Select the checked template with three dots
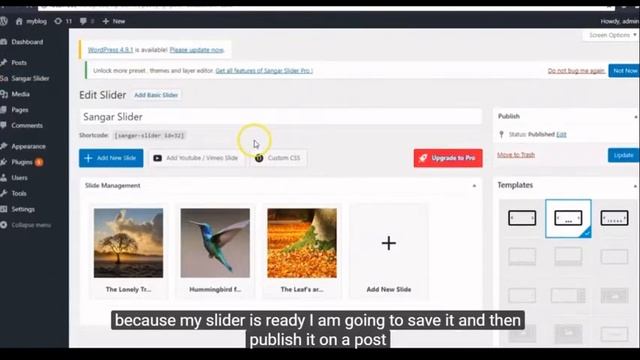 [568, 218]
